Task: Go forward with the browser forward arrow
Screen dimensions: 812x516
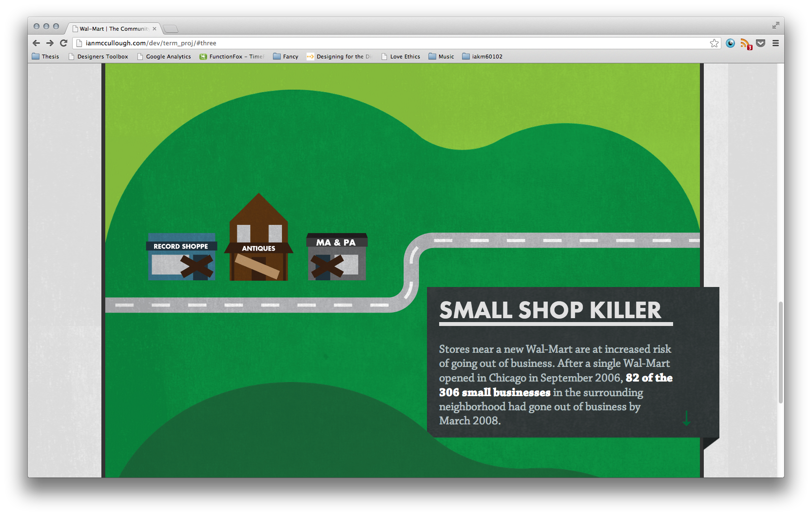Action: [50, 43]
